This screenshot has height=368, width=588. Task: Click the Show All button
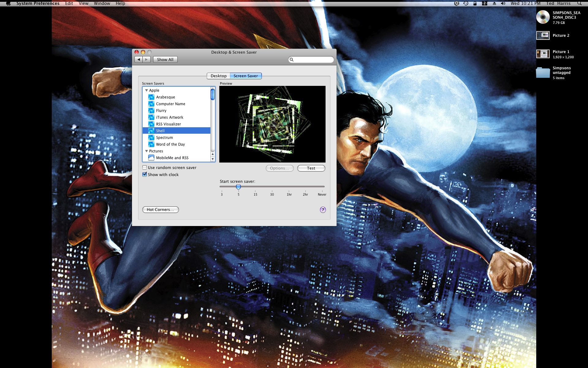[165, 59]
